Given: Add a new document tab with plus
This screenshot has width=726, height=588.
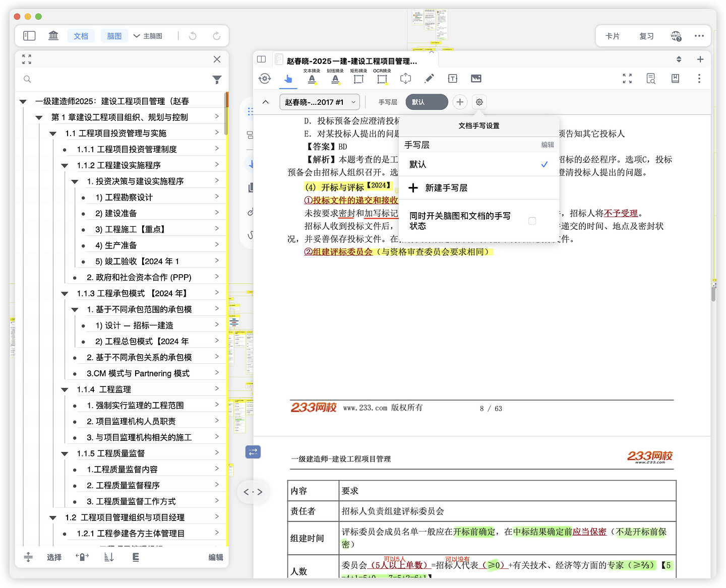Looking at the screenshot, I should point(700,59).
